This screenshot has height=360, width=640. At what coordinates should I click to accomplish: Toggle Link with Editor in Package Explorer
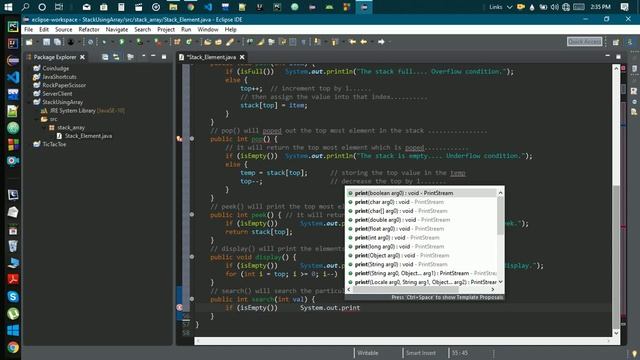tap(116, 57)
